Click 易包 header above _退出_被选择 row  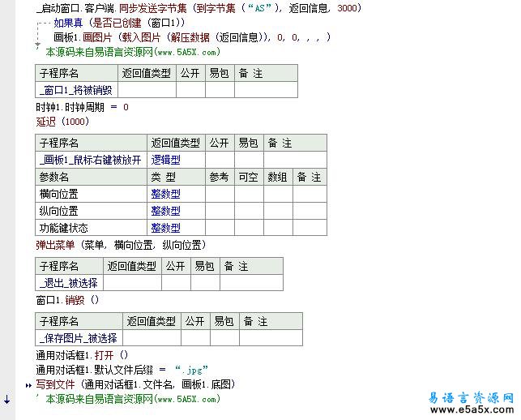[205, 266]
